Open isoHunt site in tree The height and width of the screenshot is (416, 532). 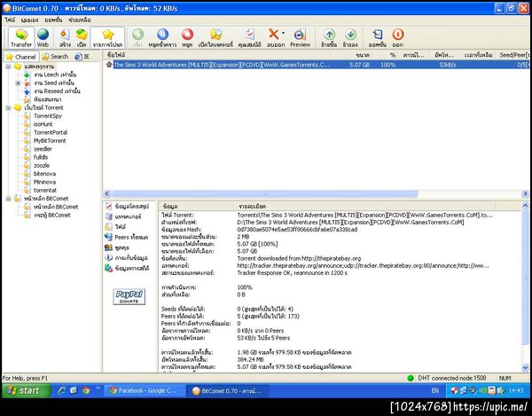point(43,124)
